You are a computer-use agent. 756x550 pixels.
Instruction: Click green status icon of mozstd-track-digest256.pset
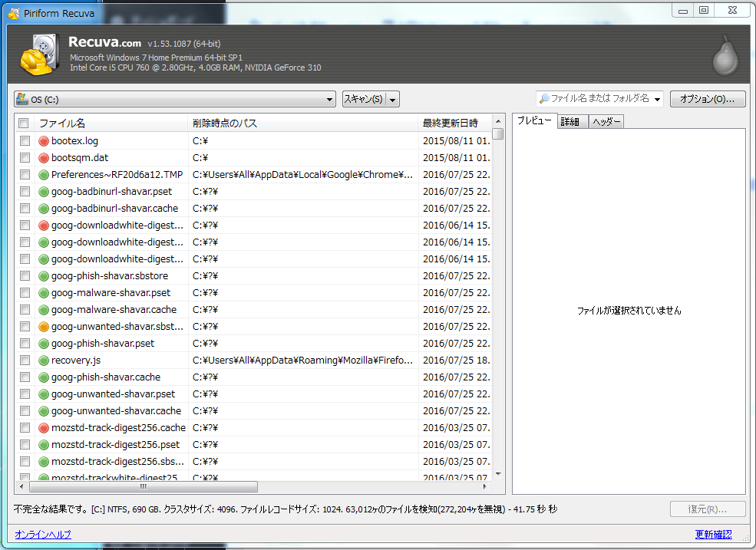coord(44,444)
